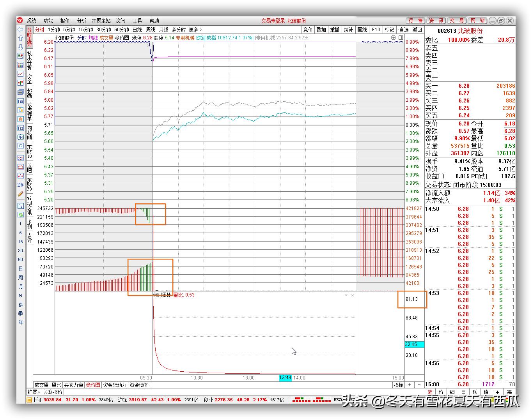Click the 指标 indicator button
532x420 pixels.
coord(398,385)
